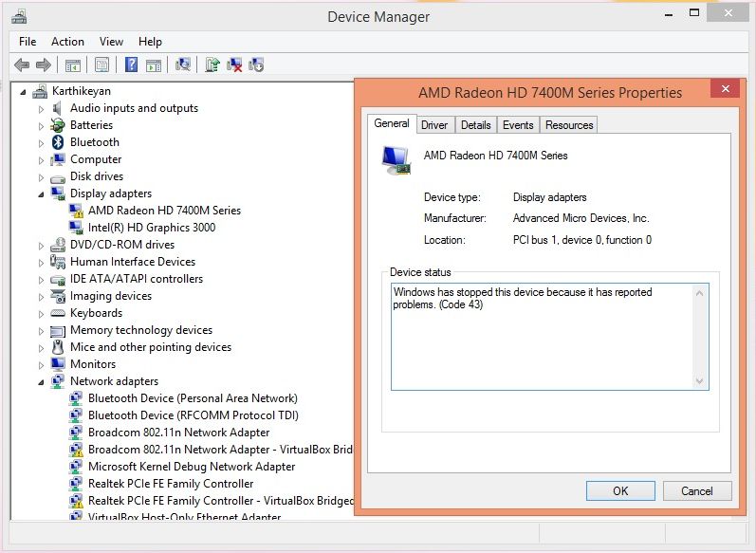Viewport: 756px width, 553px height.
Task: Open the Help menu
Action: [x=150, y=42]
